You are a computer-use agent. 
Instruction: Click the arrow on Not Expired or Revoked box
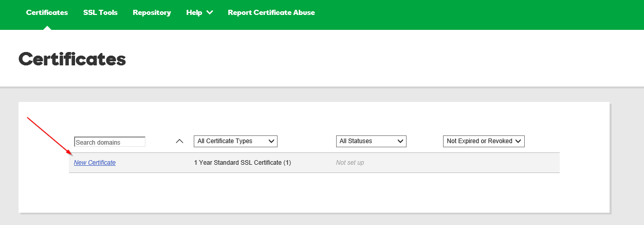tap(518, 141)
